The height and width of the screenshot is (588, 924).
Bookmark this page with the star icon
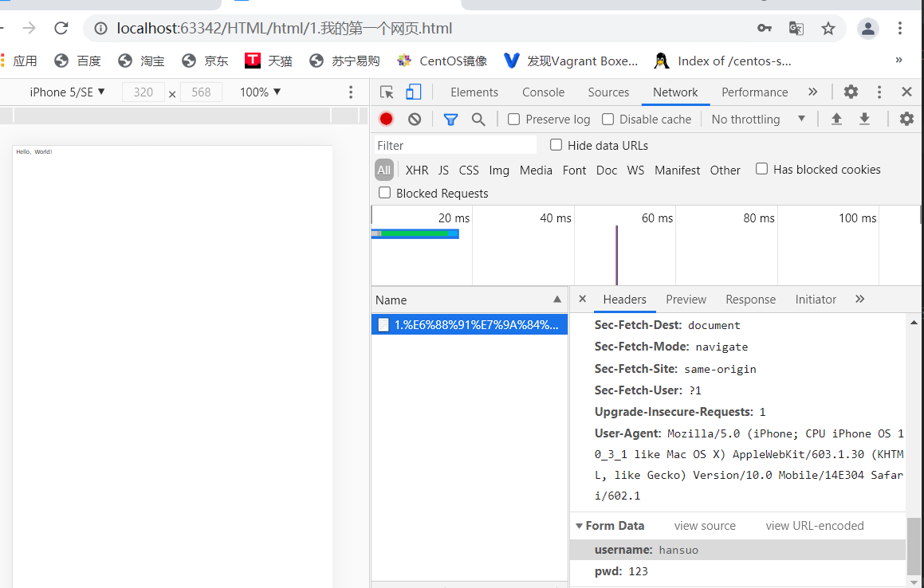point(828,28)
